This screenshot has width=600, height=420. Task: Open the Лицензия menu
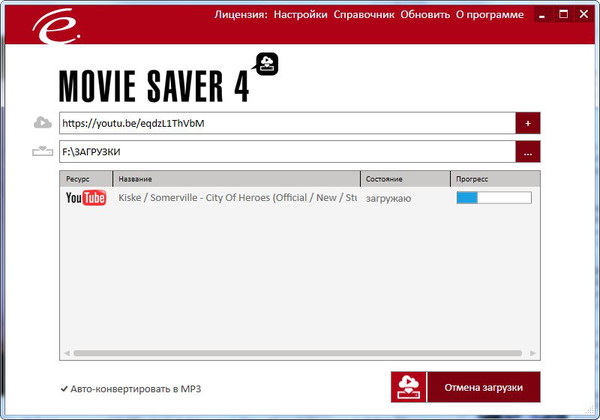tap(241, 15)
